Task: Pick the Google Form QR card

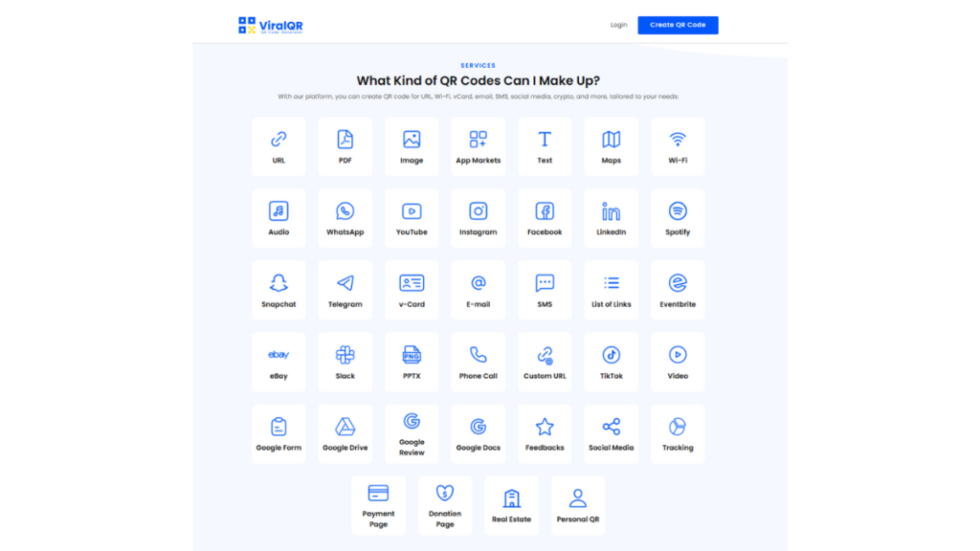Action: coord(278,434)
